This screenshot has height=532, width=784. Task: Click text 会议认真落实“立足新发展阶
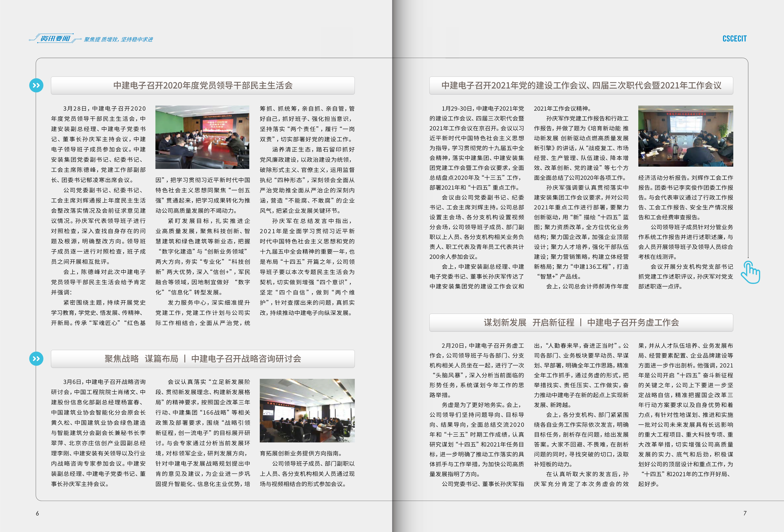pos(209,382)
